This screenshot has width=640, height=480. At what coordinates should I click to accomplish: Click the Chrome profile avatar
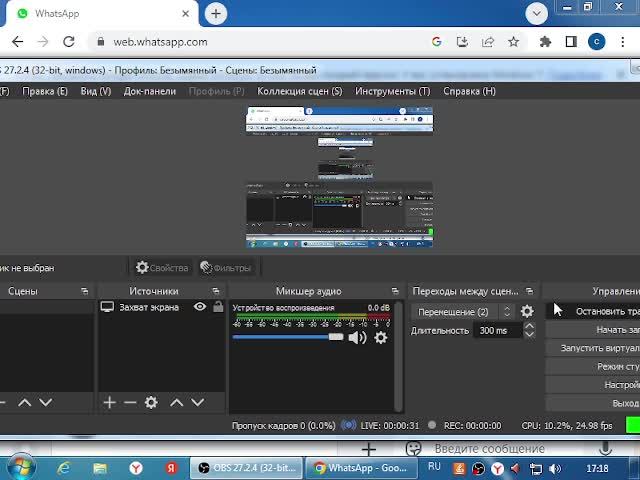(596, 42)
